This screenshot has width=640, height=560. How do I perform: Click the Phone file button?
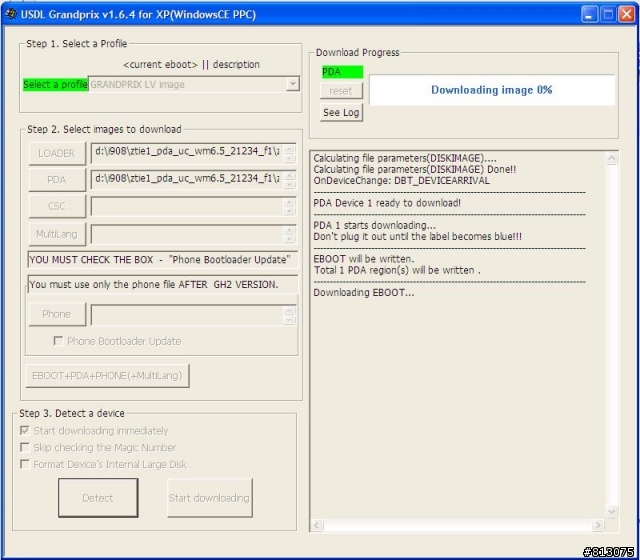point(57,314)
